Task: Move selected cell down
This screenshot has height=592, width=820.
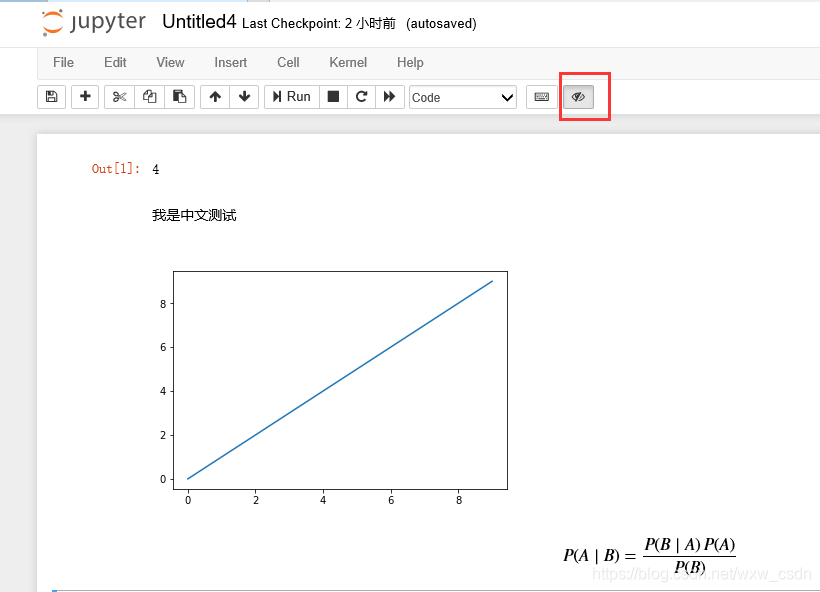Action: pyautogui.click(x=242, y=96)
